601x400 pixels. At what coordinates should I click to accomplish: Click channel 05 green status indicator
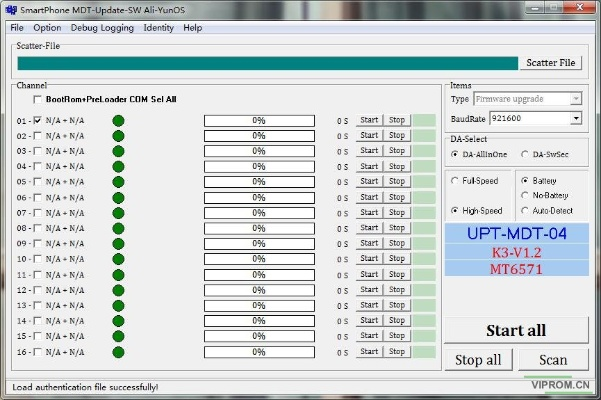coord(118,182)
